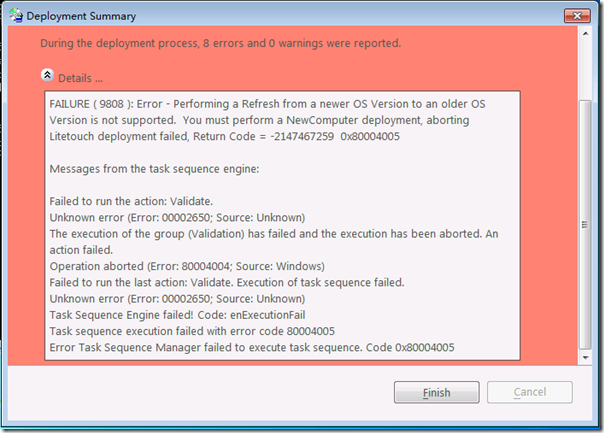Click the Deployment Summary title bar text
The image size is (604, 433).
pos(81,16)
